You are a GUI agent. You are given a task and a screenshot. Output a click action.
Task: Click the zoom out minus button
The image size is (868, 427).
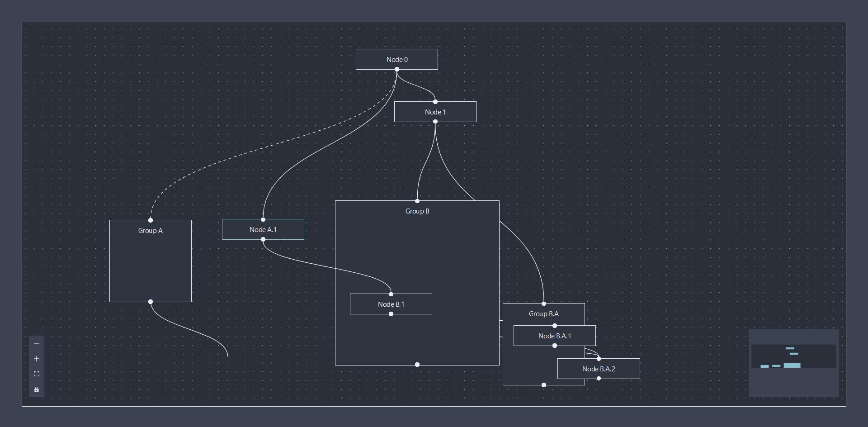(37, 343)
